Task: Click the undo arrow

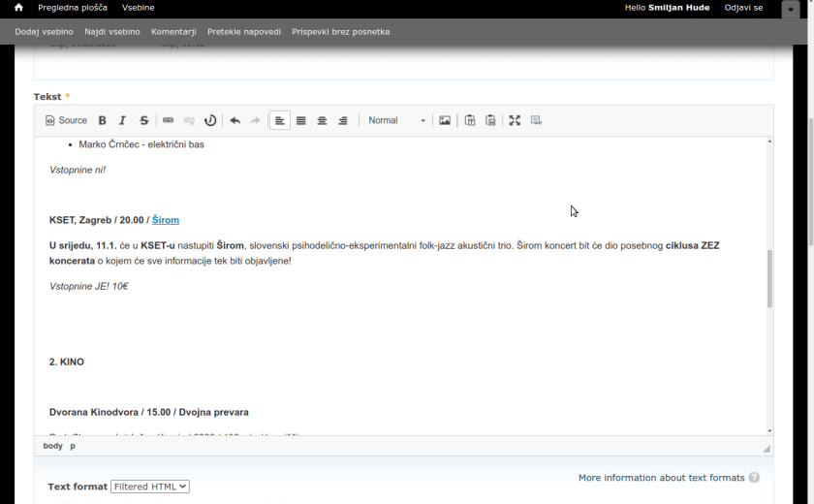Action: (235, 121)
